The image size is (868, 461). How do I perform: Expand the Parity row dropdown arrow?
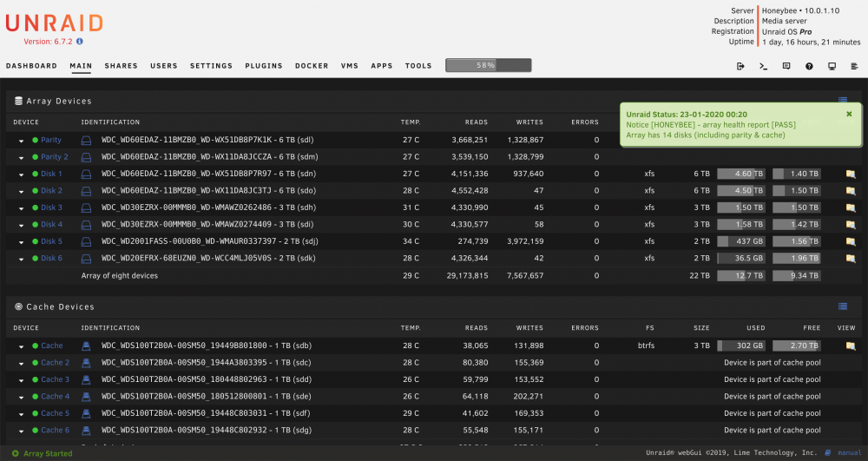coord(21,142)
